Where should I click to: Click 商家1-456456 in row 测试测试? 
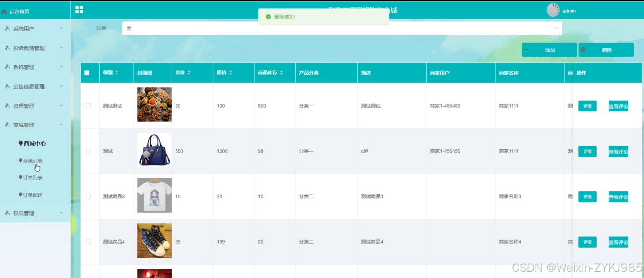tap(445, 106)
